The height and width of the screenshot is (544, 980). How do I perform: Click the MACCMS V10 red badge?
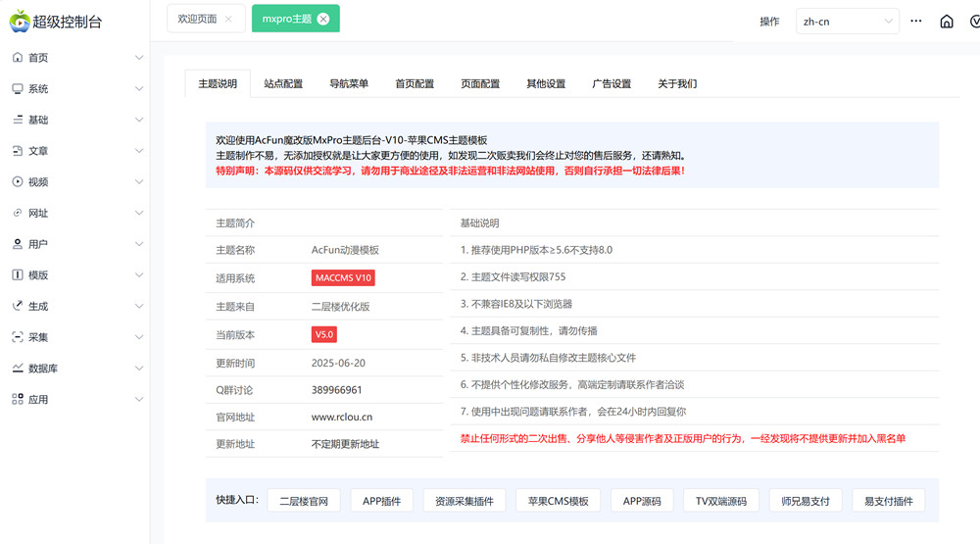[x=343, y=277]
